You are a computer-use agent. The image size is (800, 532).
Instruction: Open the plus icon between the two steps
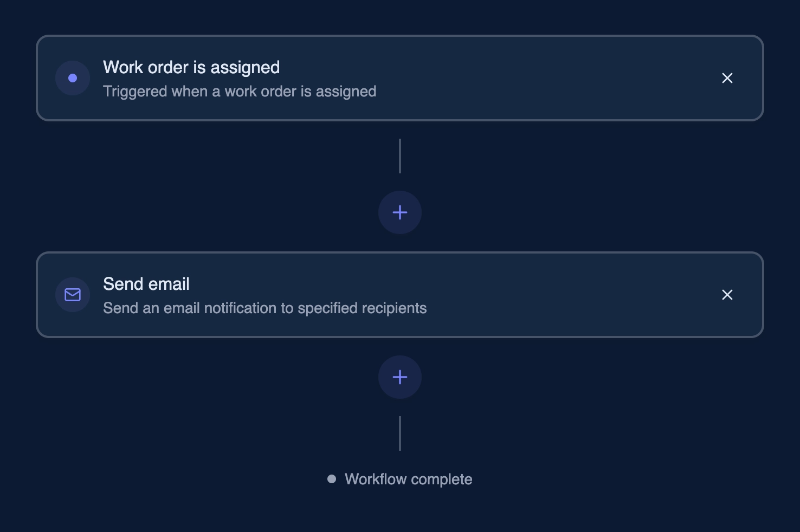tap(399, 212)
